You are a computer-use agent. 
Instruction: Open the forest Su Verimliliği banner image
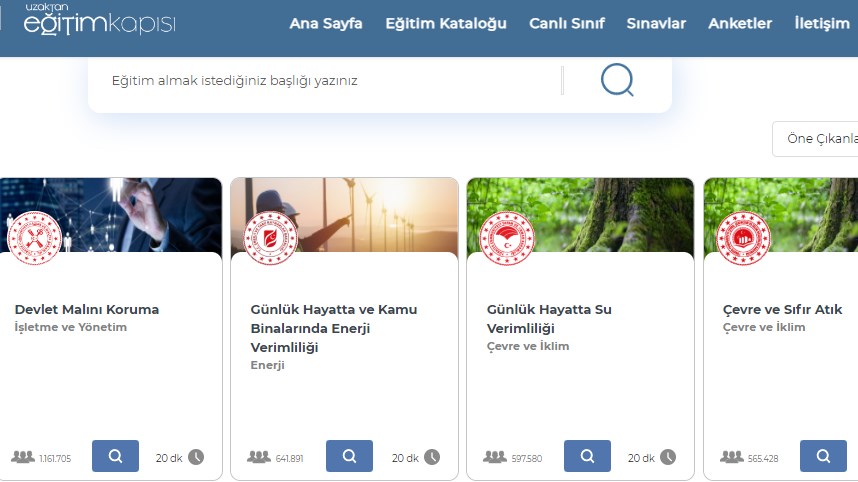(580, 214)
